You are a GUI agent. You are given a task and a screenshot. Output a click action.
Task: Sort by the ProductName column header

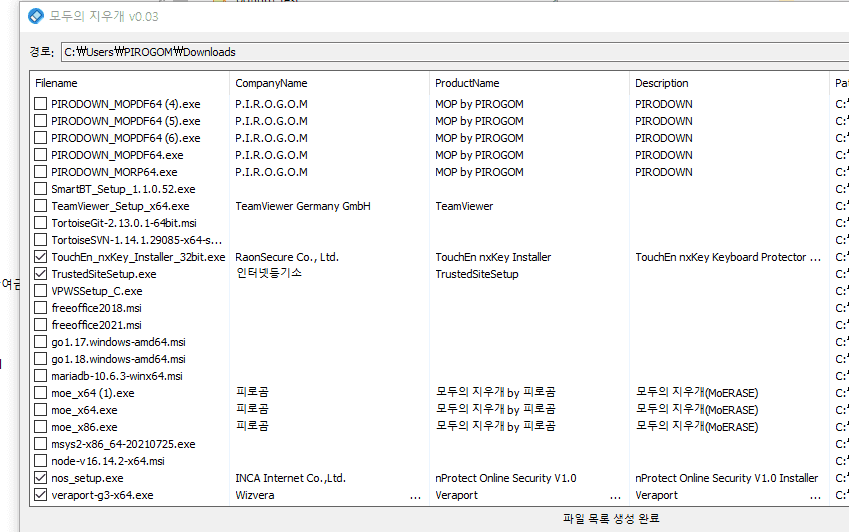pos(530,83)
